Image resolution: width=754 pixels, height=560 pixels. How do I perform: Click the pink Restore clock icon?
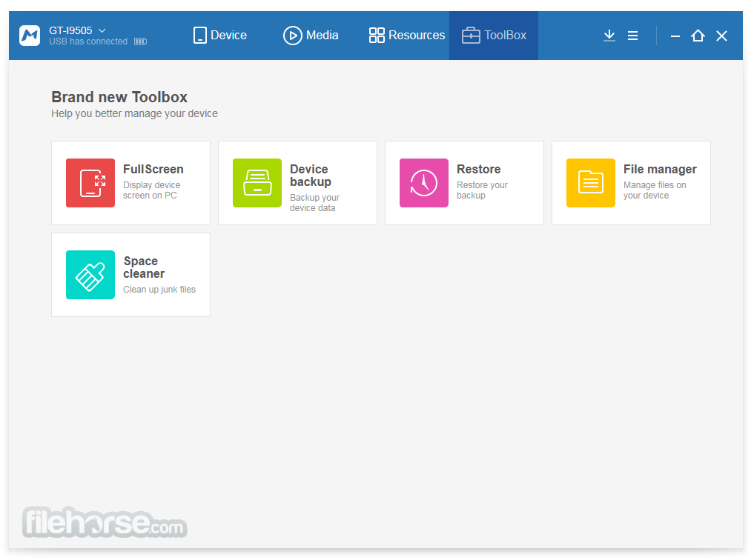tap(424, 183)
